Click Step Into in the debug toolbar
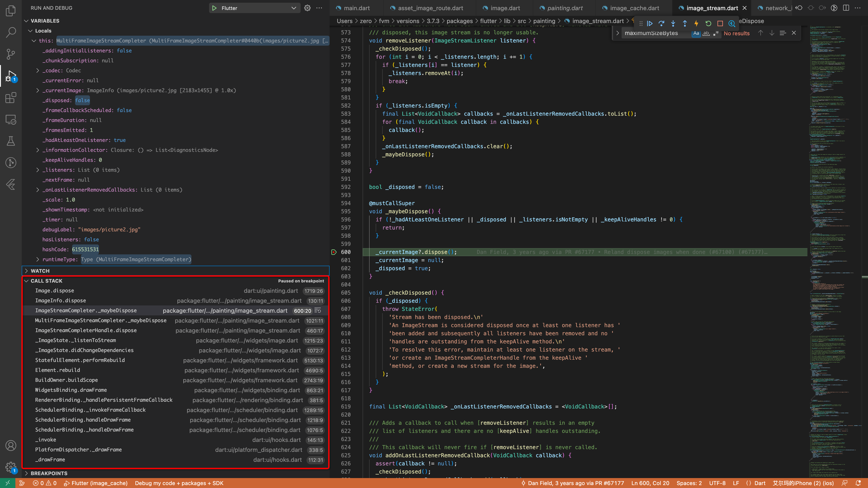This screenshot has height=488, width=868. tap(673, 23)
